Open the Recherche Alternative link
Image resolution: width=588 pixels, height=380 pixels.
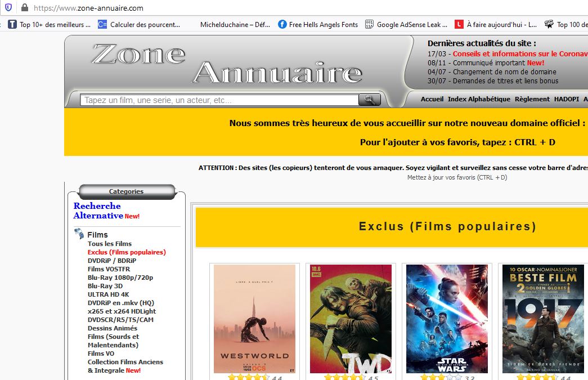[x=97, y=211]
